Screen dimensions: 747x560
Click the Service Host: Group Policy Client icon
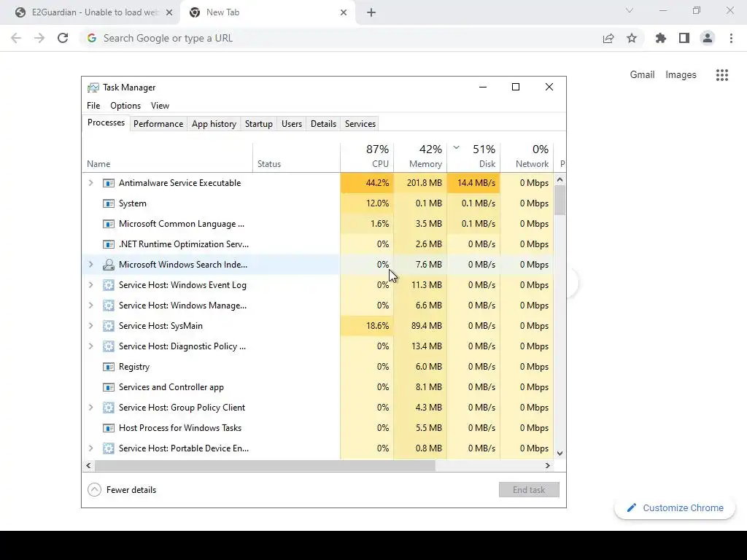pos(109,408)
